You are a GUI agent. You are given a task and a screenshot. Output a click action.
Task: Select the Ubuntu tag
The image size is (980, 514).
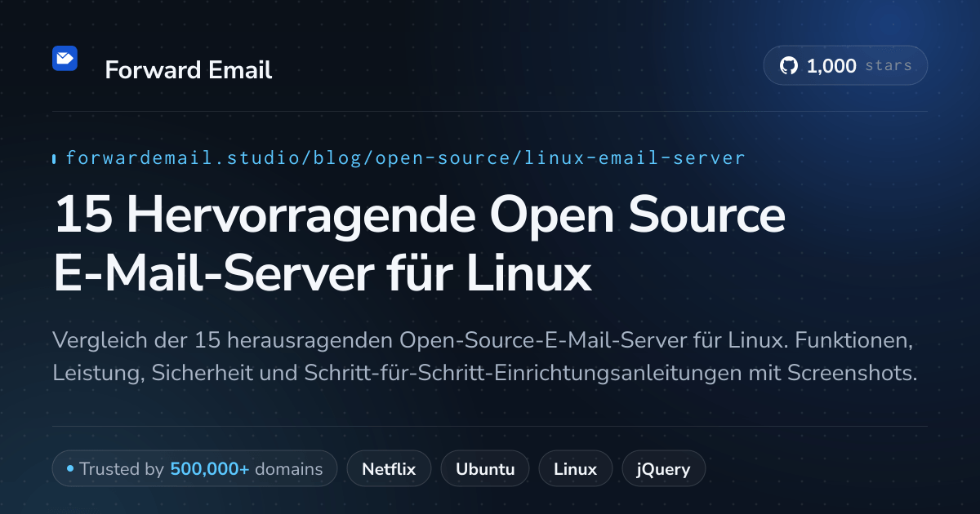pyautogui.click(x=485, y=469)
